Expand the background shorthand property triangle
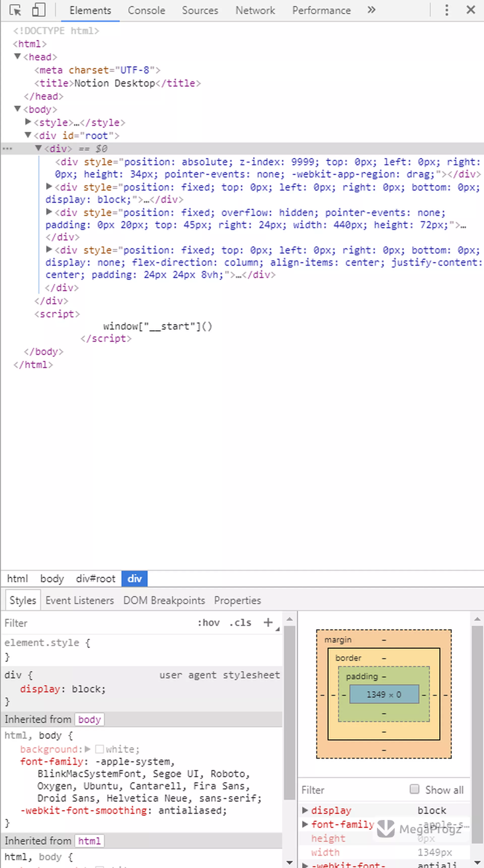Screen dimensions: 484x868 click(x=88, y=749)
